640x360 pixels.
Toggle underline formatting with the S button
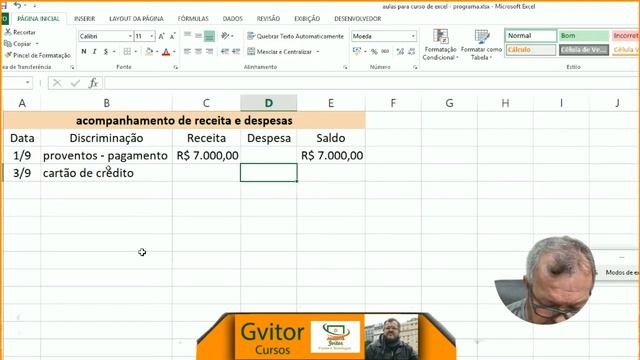[106, 51]
